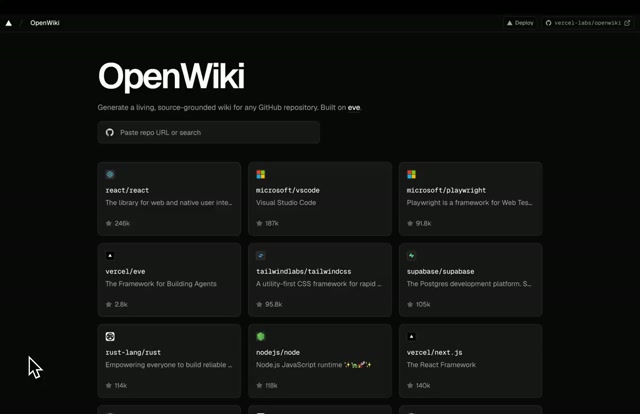Click the Tailwind logo icon
The width and height of the screenshot is (640, 414).
[x=260, y=256]
